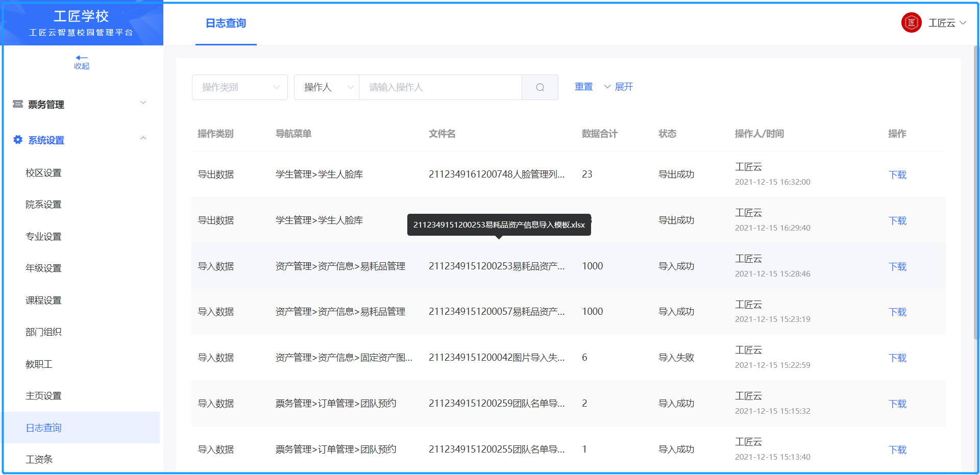The image size is (980, 475).
Task: Click the ticket icon beside 票务管理
Action: pyautogui.click(x=18, y=104)
